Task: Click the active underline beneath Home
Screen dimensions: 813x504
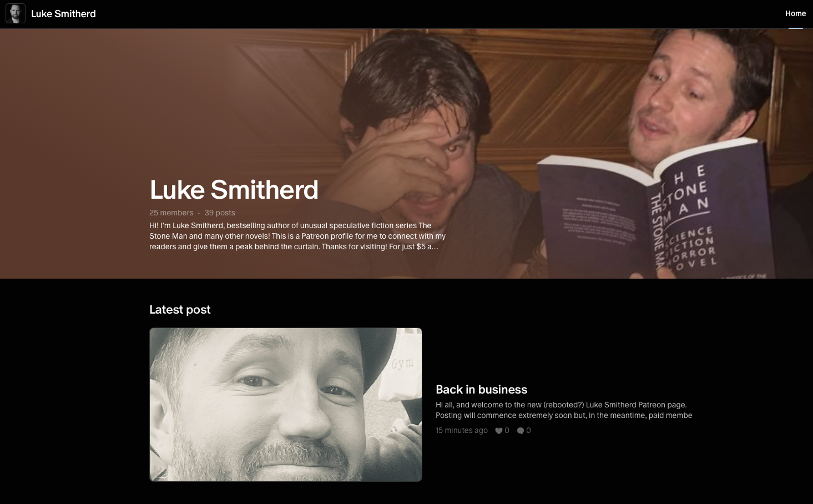Action: (x=795, y=28)
